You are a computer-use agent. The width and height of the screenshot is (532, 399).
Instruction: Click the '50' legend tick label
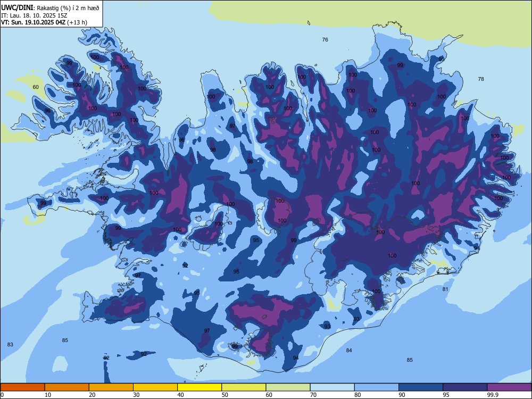(225, 395)
